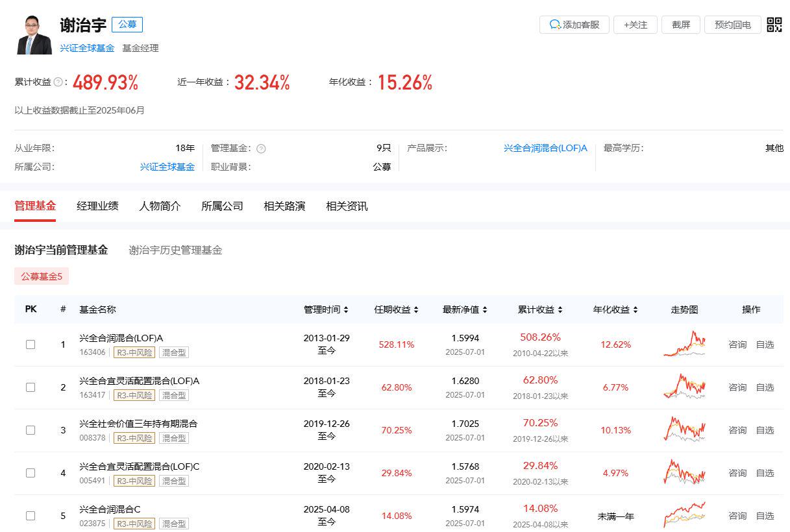Open fund 兴全合宜灵活配置混合(LOF)A
Screen dimensions: 790x532
[x=140, y=381]
